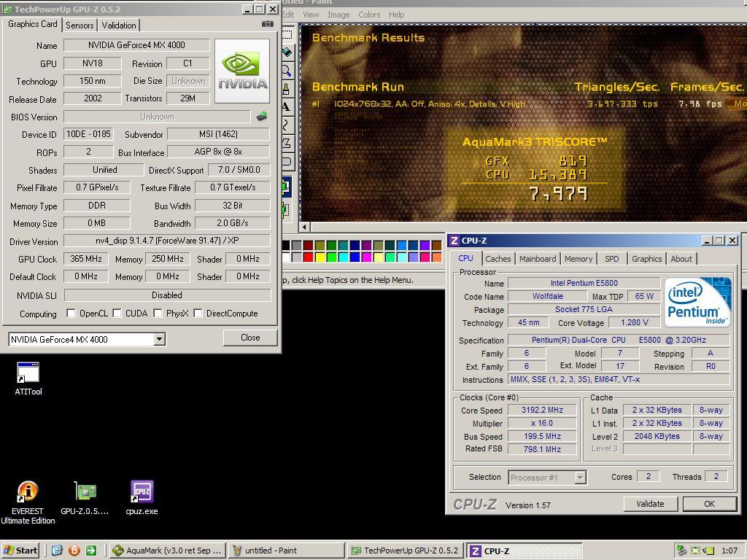Toggle the PhysX checkbox

coord(158,313)
